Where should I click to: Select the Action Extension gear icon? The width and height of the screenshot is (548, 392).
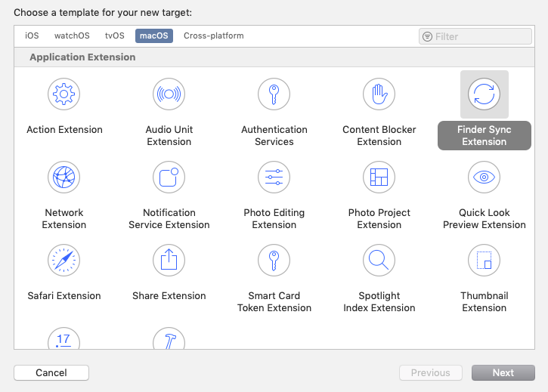[64, 94]
